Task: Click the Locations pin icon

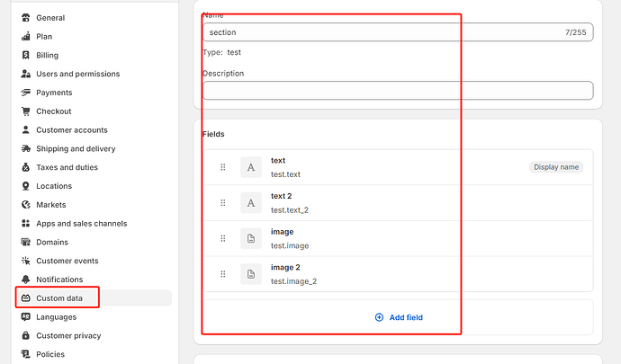Action: coord(26,186)
